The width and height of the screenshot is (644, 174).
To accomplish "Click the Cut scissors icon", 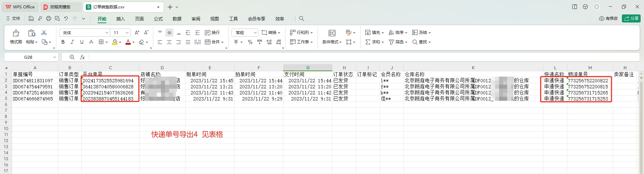I will click(x=44, y=33).
